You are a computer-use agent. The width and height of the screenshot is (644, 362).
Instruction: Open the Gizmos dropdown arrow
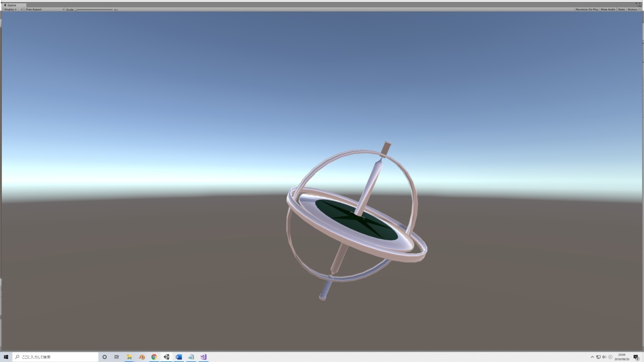pos(639,9)
